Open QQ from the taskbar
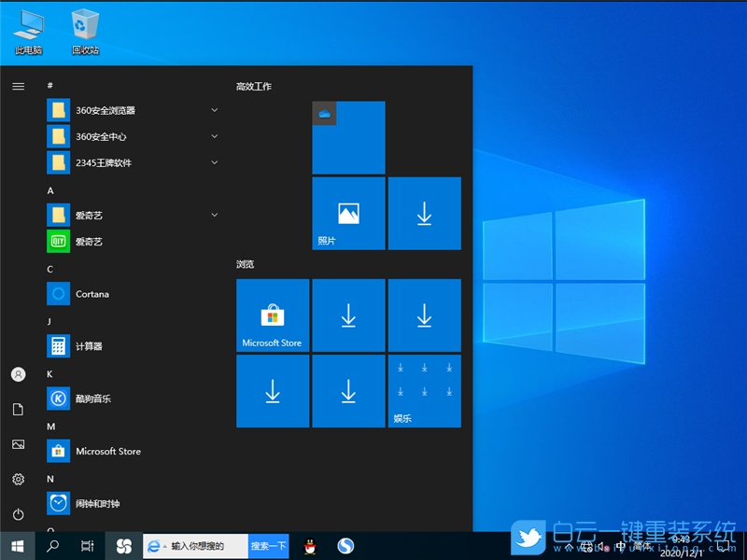This screenshot has height=560, width=747. pyautogui.click(x=309, y=546)
